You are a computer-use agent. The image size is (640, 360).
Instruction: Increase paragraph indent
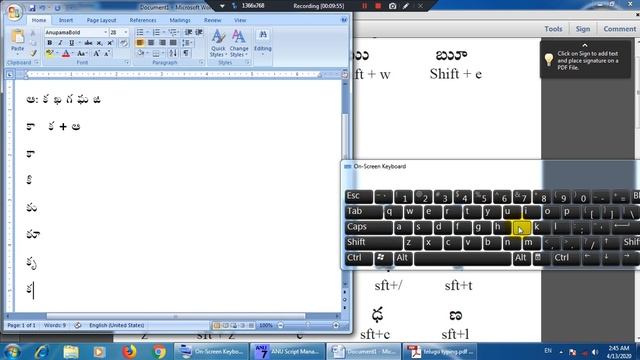tap(199, 32)
